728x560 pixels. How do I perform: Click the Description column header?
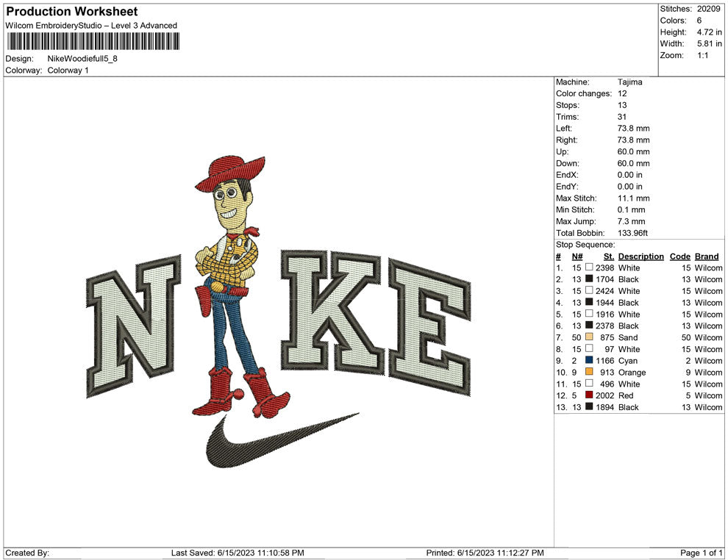[640, 256]
